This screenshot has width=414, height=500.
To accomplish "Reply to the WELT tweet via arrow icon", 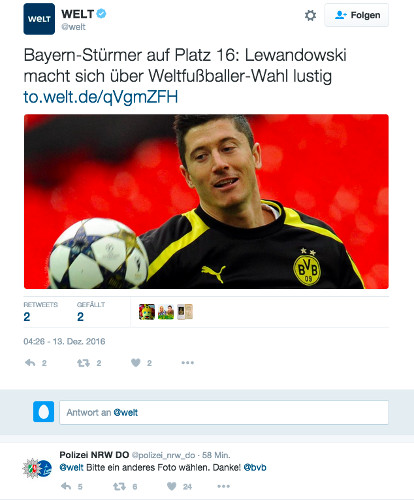I will [30, 363].
